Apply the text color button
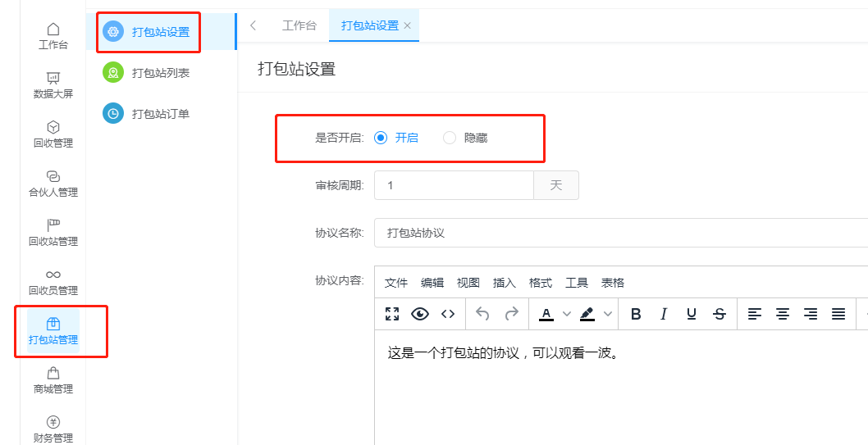This screenshot has width=868, height=445. coord(546,314)
